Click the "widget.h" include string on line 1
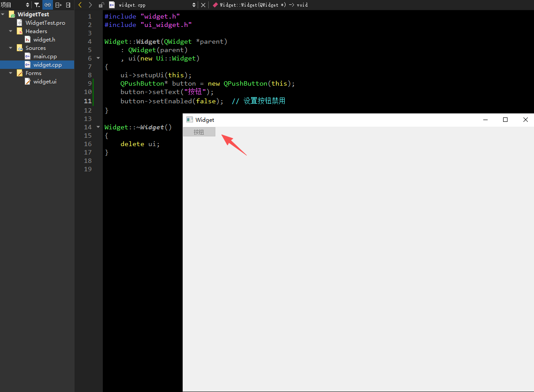This screenshot has height=392, width=534. point(160,16)
